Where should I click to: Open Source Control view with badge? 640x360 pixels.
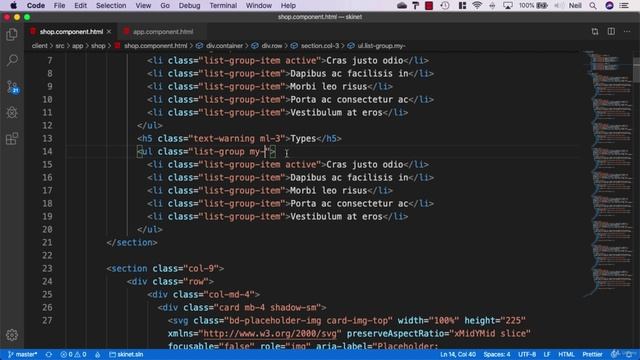point(12,87)
